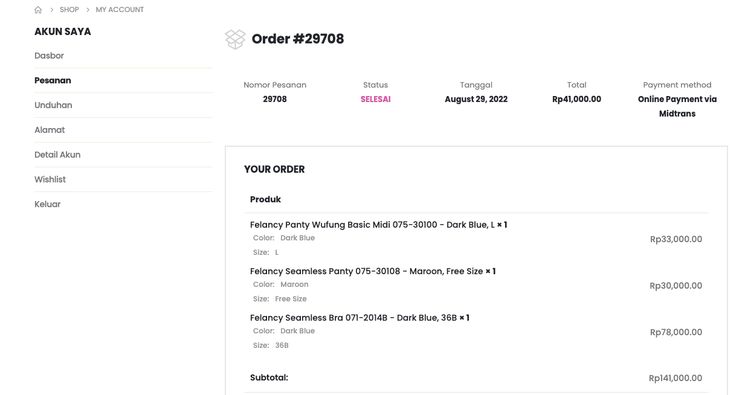View the Wishlist page
Screen dimensions: 748x395
click(50, 179)
